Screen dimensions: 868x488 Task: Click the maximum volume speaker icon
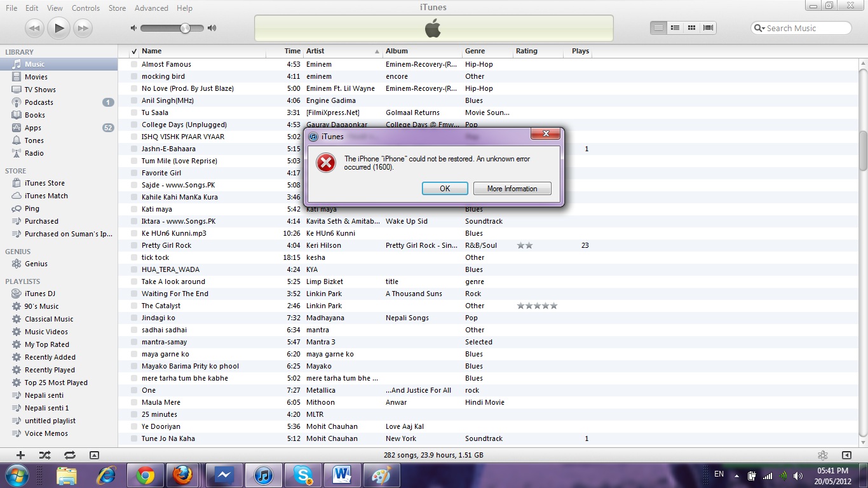(212, 28)
